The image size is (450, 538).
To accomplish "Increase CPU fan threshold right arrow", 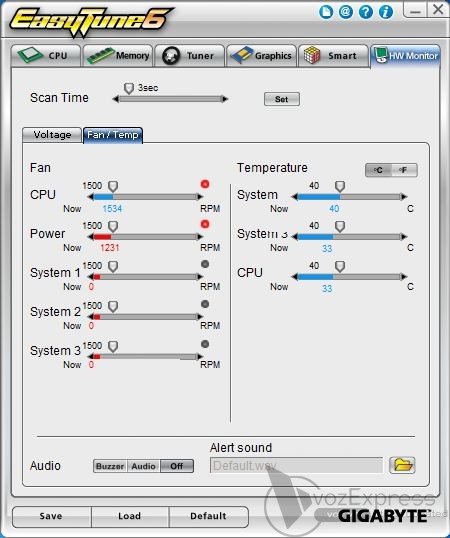I will pos(200,197).
